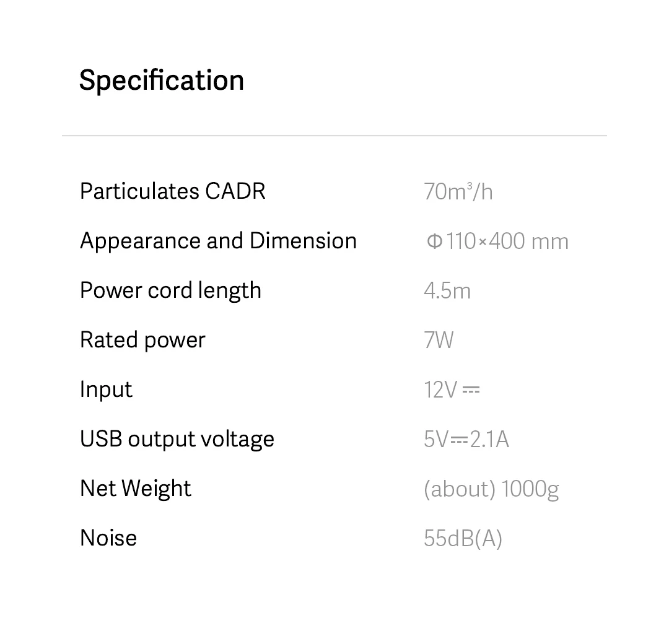Click the (about) 1000g weight value
The width and height of the screenshot is (669, 644).
pyautogui.click(x=491, y=489)
